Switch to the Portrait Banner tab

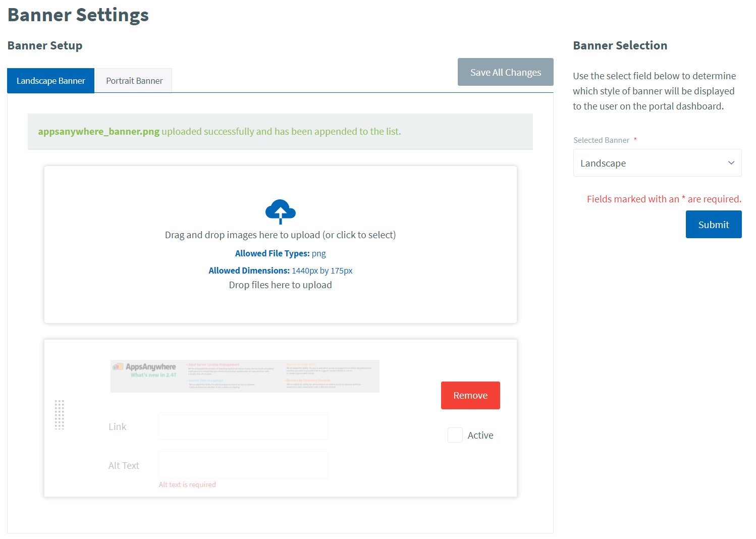point(134,81)
